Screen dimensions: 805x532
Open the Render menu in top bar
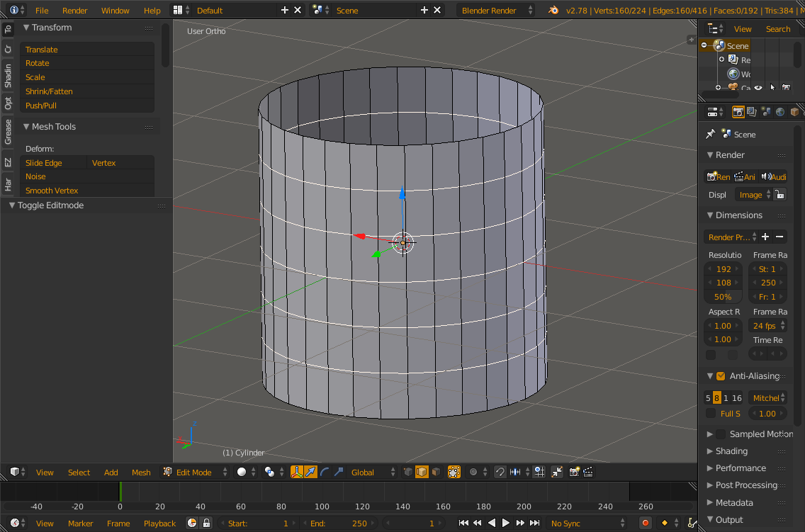click(75, 10)
